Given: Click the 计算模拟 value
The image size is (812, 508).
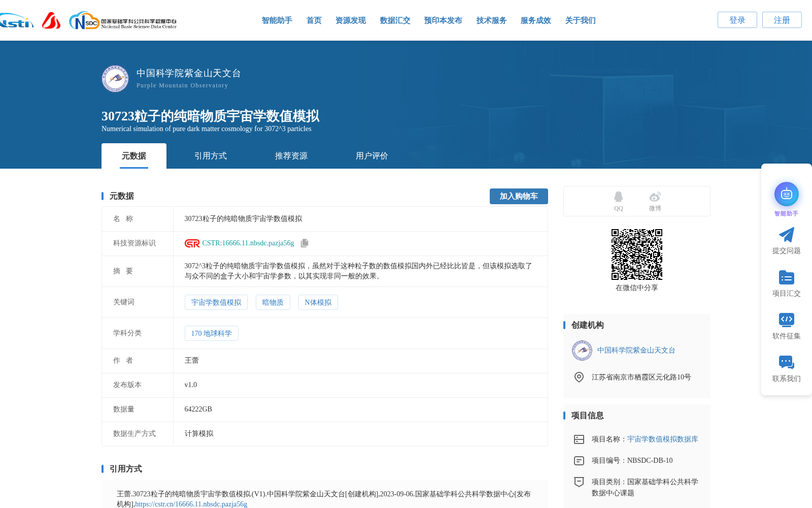Looking at the screenshot, I should tap(199, 434).
